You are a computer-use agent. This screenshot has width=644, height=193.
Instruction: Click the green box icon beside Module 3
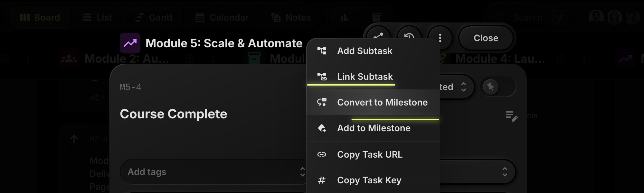click(254, 58)
